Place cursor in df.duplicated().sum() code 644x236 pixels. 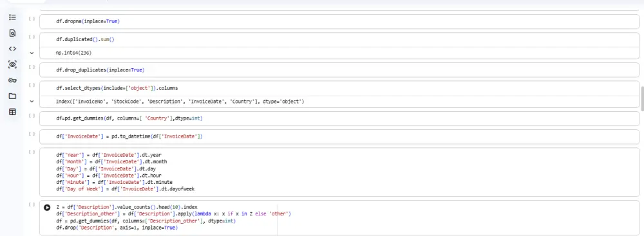85,39
